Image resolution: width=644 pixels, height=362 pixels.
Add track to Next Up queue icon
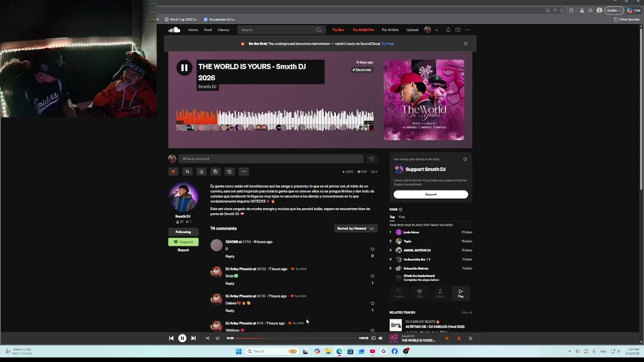229,171
